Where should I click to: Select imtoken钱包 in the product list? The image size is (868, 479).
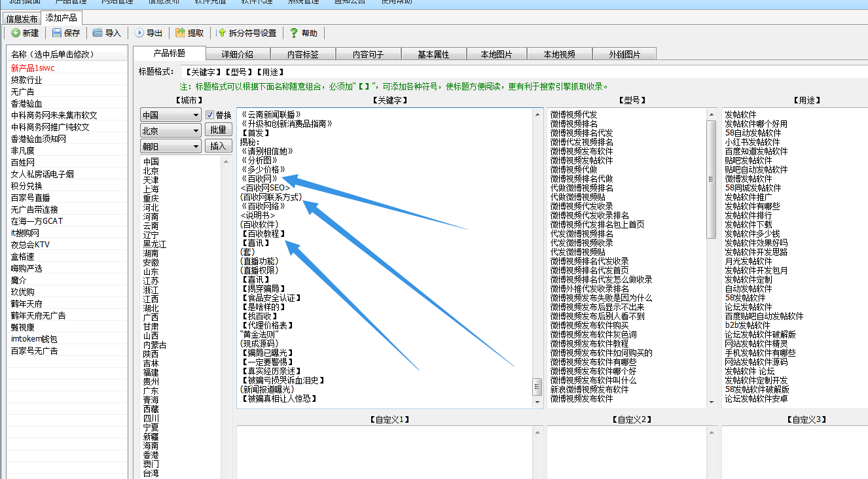[34, 339]
